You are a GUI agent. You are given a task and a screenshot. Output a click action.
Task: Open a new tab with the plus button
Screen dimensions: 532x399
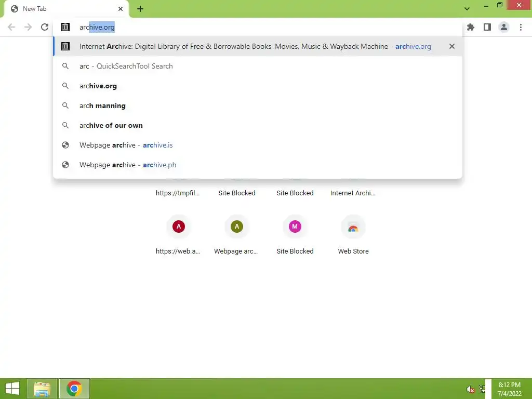coord(140,9)
